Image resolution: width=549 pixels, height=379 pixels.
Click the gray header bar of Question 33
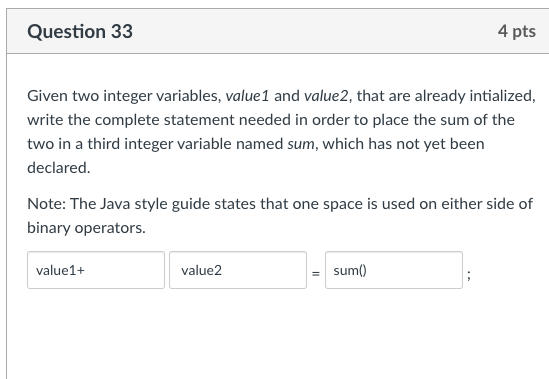coord(278,31)
